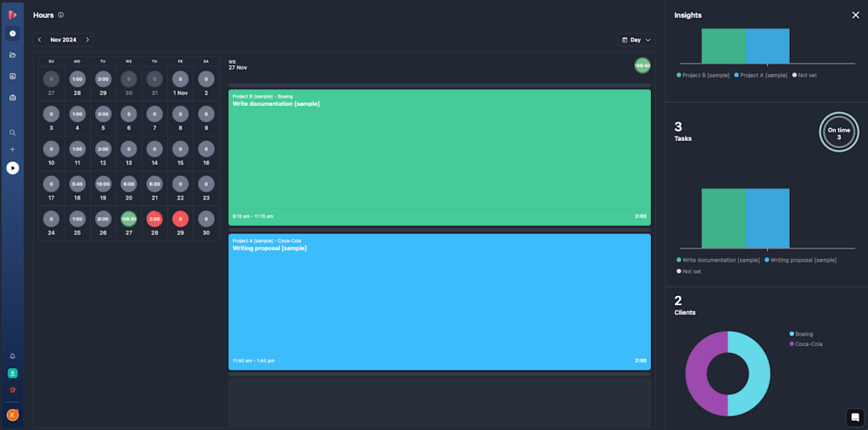Toggle Project A [sample] legend item

tap(760, 75)
